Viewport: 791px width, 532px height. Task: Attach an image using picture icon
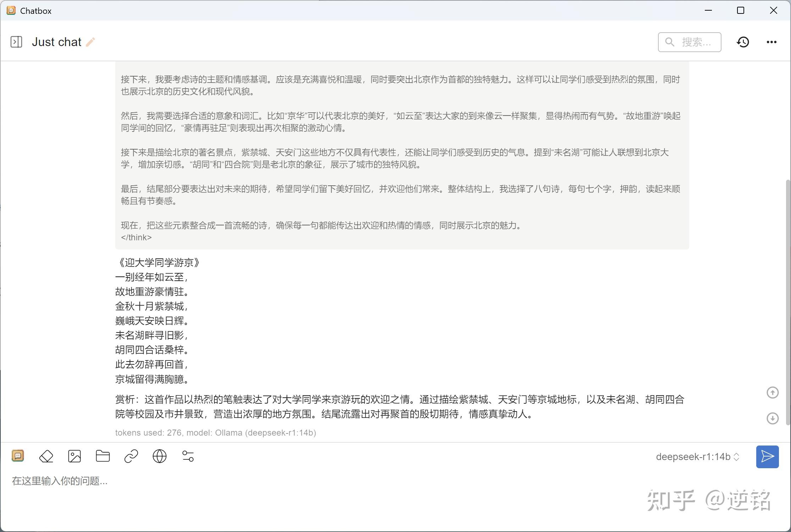pyautogui.click(x=74, y=456)
